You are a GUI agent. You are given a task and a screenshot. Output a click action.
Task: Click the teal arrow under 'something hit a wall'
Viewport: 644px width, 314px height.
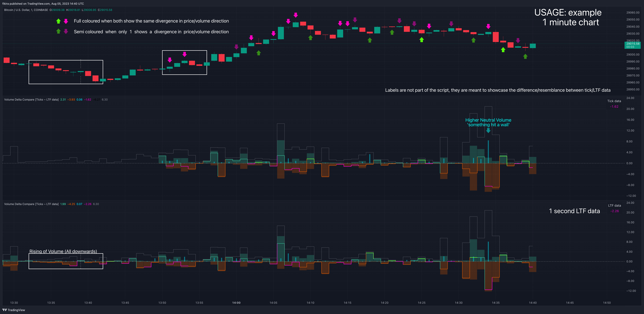(488, 130)
